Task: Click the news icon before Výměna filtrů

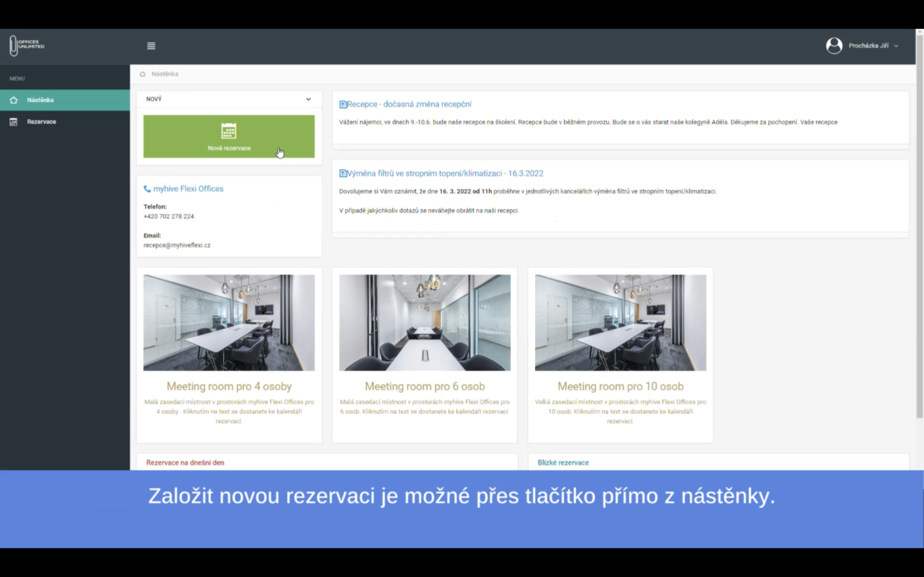Action: coord(343,174)
